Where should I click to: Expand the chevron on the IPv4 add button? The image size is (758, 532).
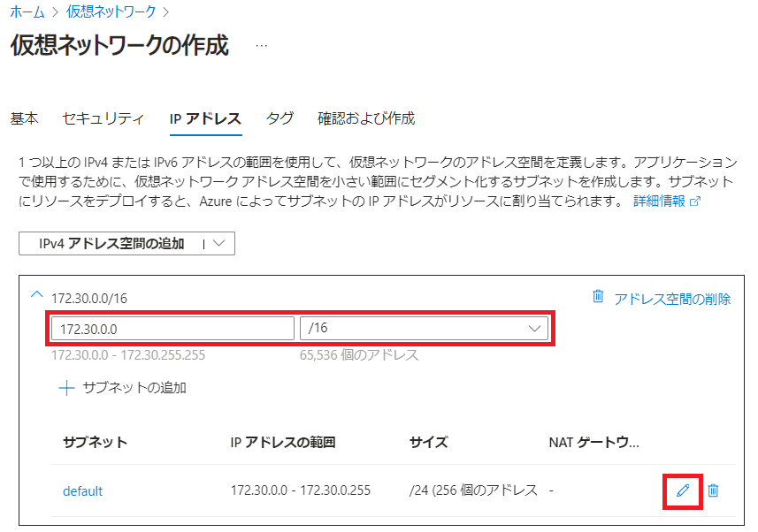click(219, 244)
